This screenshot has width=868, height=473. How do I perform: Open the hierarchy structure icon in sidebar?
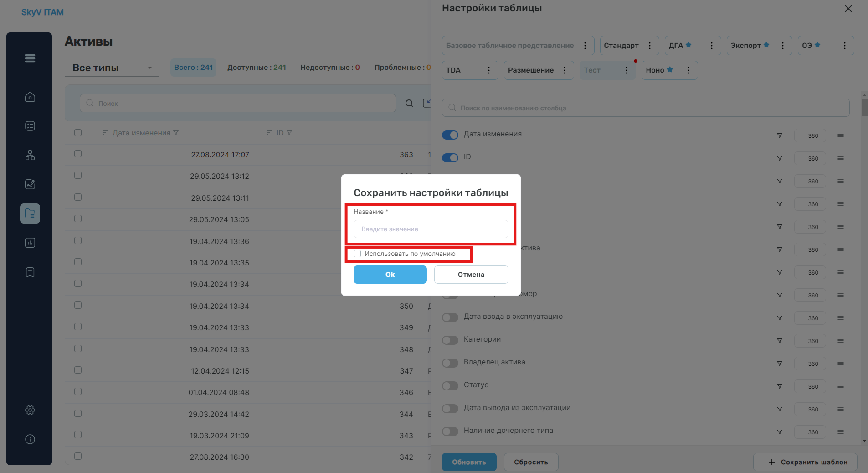30,155
